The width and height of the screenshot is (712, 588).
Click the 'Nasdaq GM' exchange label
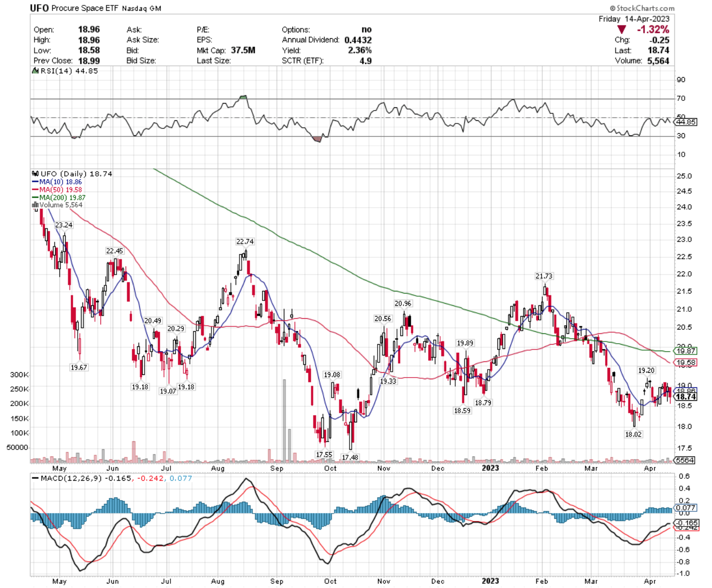click(141, 9)
